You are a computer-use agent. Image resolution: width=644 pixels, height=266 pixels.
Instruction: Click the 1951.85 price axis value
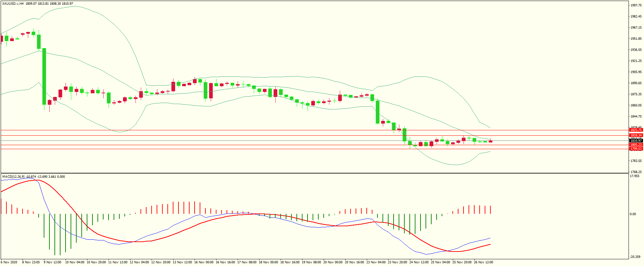pyautogui.click(x=636, y=39)
